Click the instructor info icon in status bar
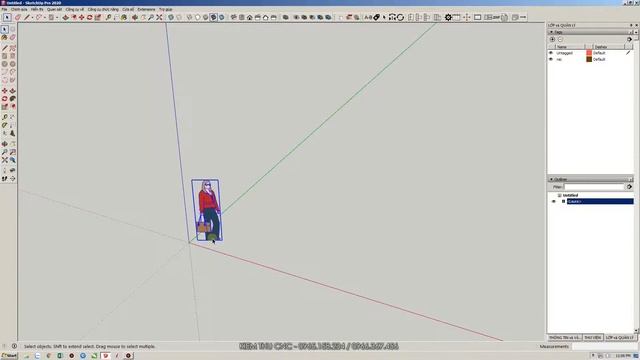The width and height of the screenshot is (640, 360). 14,346
